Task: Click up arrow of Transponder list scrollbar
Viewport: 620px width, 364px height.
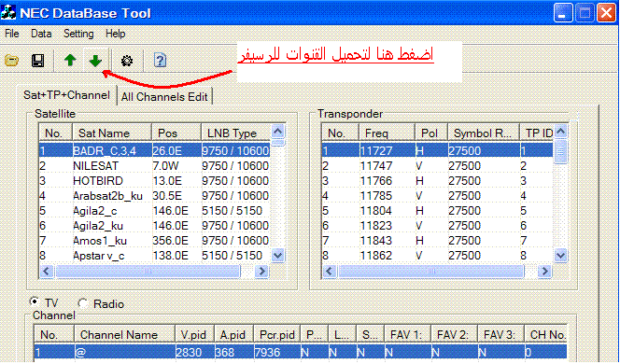Action: tap(560, 131)
